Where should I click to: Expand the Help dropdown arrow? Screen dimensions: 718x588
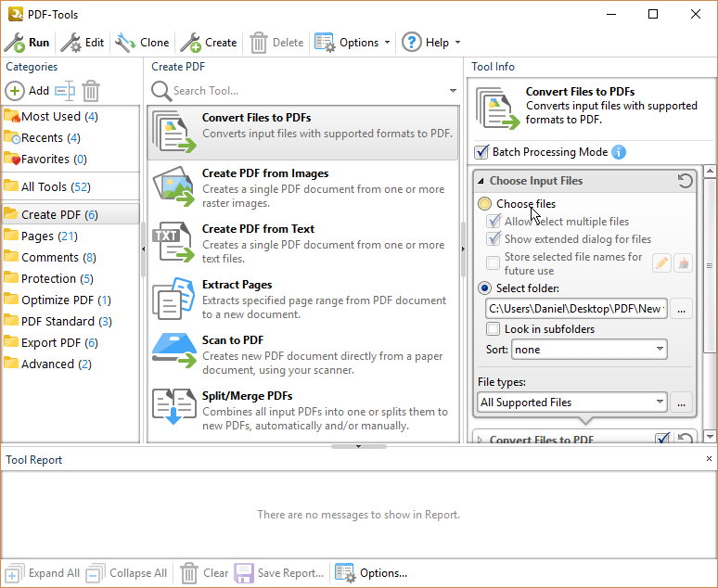click(x=457, y=43)
